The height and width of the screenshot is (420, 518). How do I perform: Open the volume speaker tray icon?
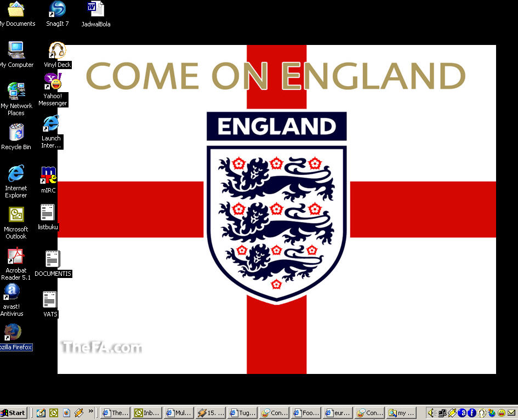(x=432, y=413)
